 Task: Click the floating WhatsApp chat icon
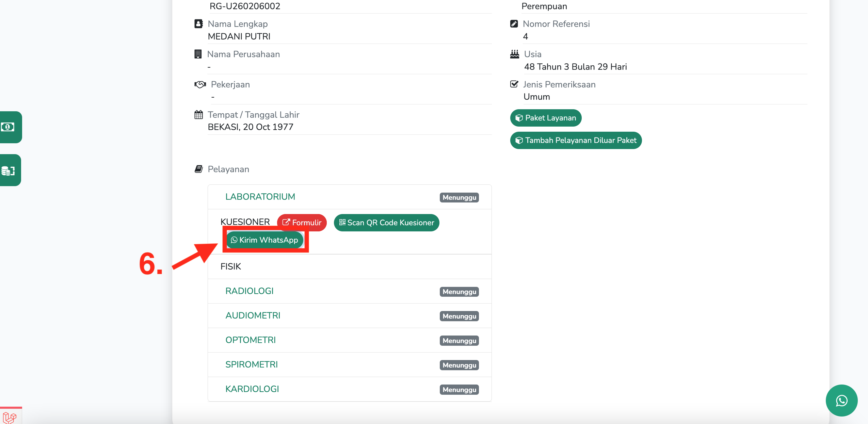point(841,400)
